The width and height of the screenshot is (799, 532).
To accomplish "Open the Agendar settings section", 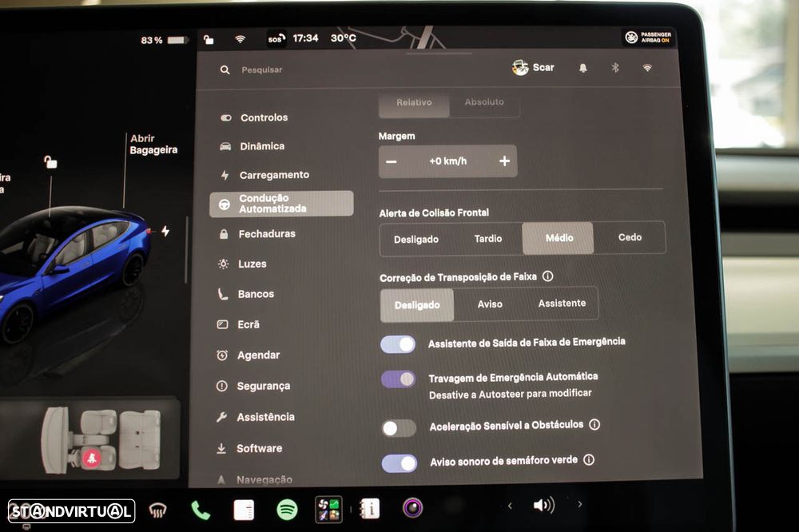I will pos(248,355).
